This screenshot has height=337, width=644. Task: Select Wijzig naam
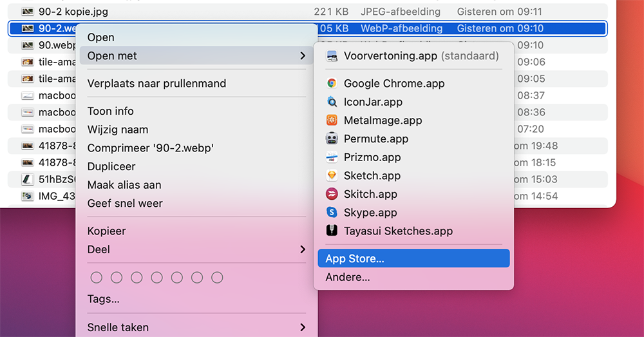coord(196,130)
